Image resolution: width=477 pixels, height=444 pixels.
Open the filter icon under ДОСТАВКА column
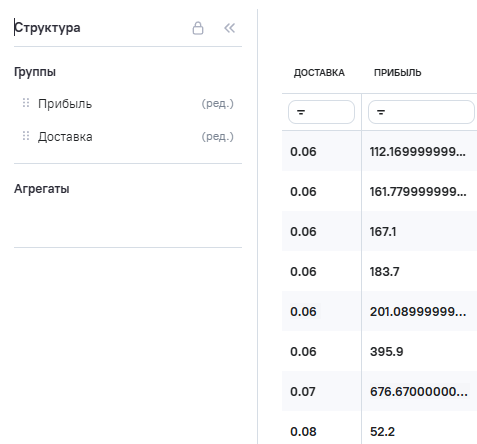[301, 112]
